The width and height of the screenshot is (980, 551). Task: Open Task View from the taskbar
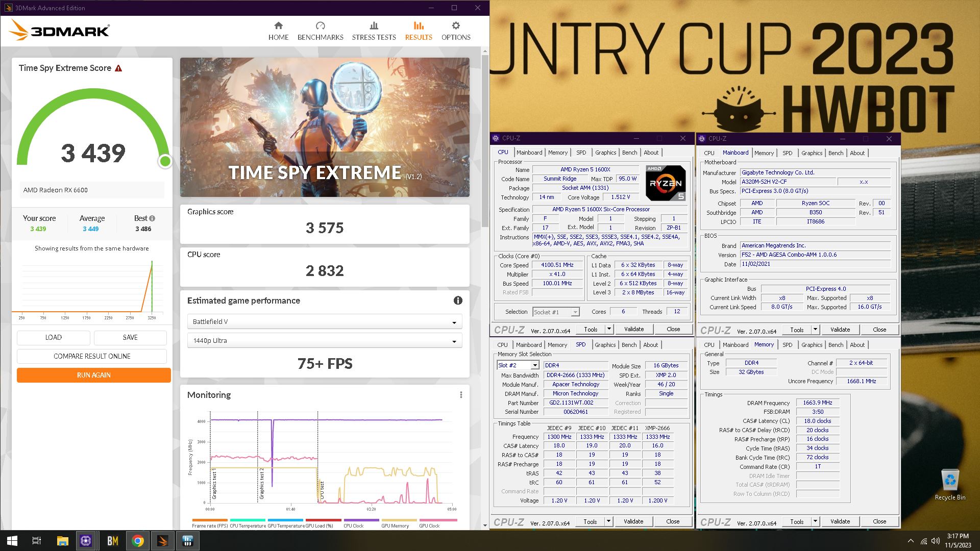coord(37,541)
